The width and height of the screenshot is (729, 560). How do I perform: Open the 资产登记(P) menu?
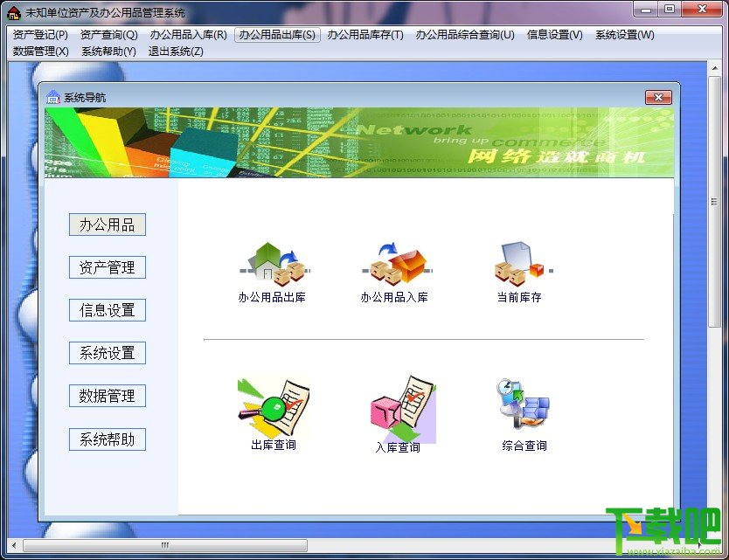click(x=40, y=35)
